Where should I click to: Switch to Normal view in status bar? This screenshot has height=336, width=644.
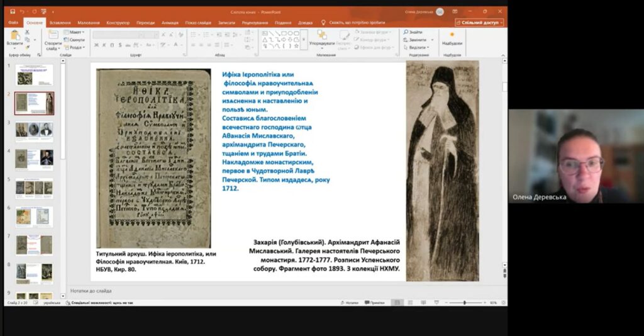pos(397,303)
